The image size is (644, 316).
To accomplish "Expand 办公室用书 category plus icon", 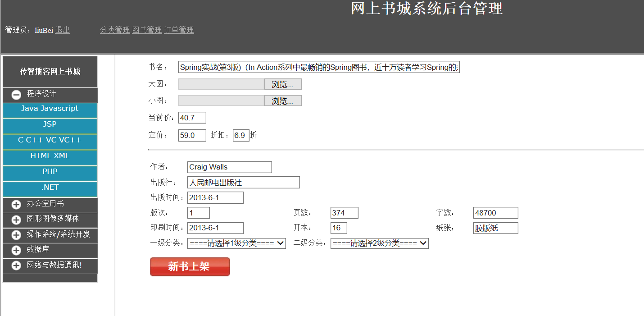I will [x=16, y=205].
